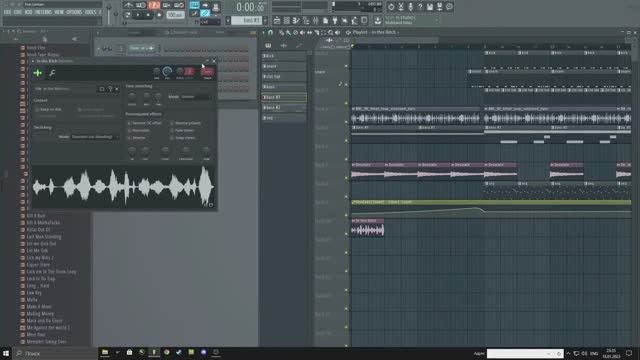Select the playlist Select tool
The height and width of the screenshot is (360, 640).
pyautogui.click(x=323, y=32)
